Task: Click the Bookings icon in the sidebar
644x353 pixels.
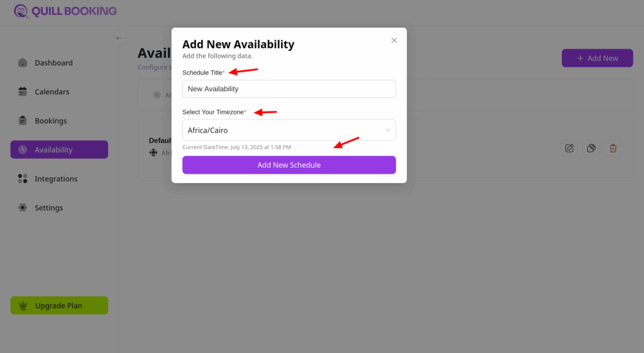Action: click(23, 121)
